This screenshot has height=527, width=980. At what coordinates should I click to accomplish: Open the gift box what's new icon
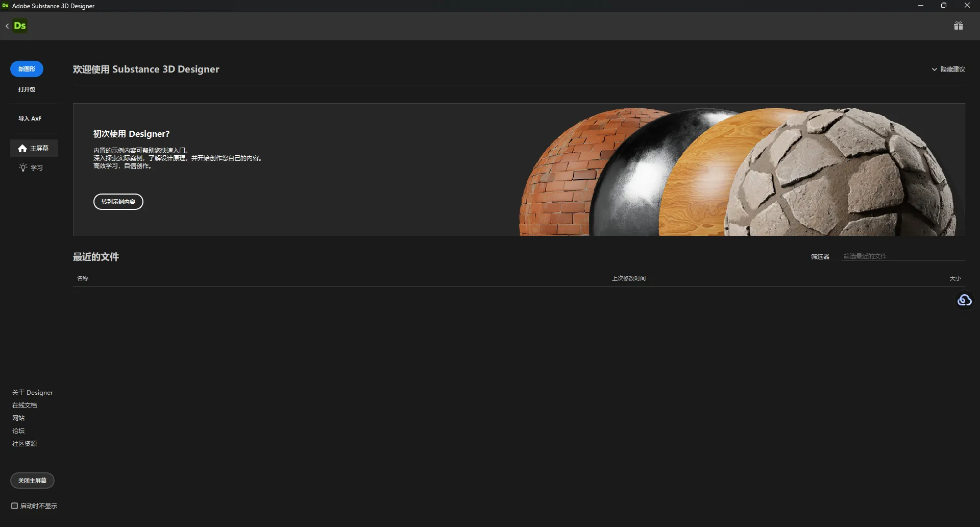click(x=959, y=26)
